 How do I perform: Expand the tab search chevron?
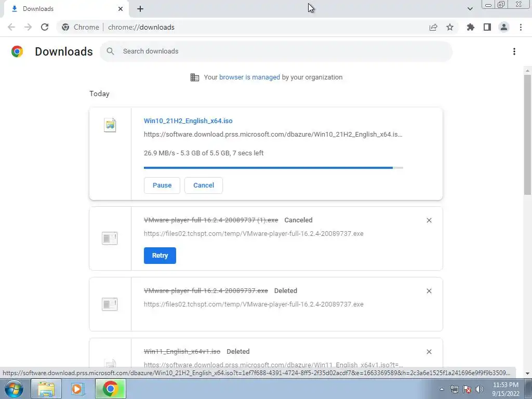[x=470, y=9]
